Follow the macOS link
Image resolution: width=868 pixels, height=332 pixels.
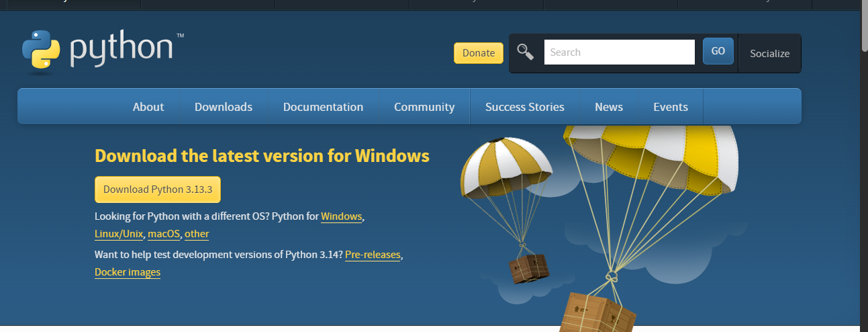164,234
